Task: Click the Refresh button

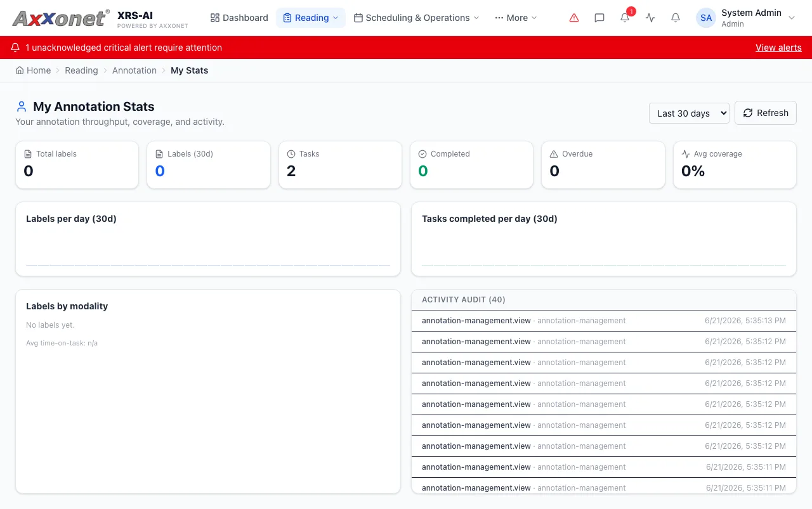Action: tap(766, 113)
